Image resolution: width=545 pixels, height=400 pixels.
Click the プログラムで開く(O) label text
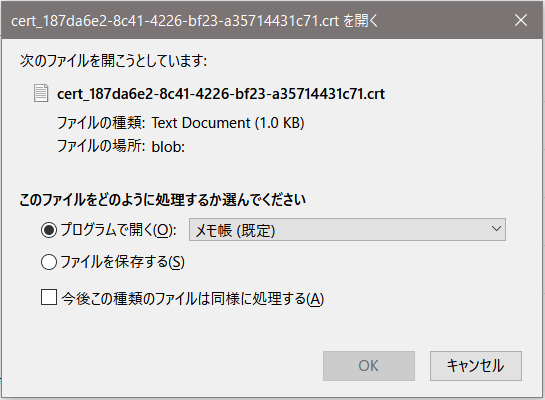pos(119,230)
